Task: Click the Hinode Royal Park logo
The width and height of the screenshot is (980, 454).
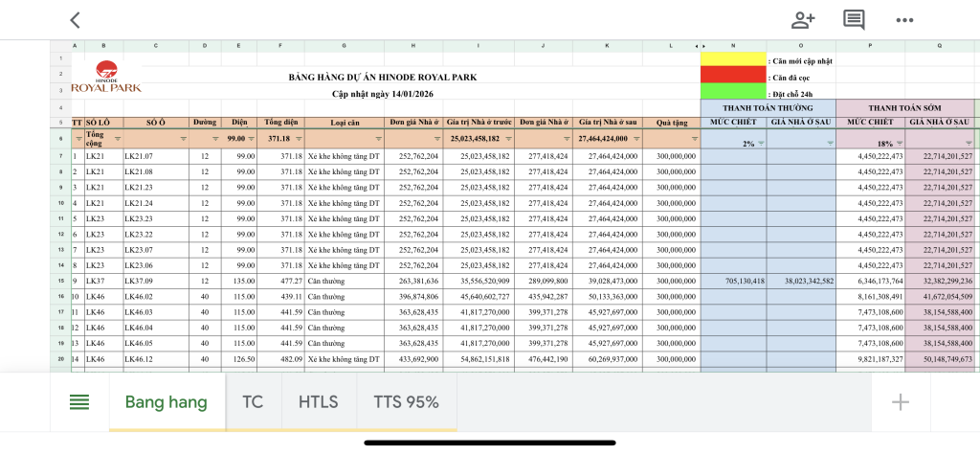Action: click(x=106, y=77)
